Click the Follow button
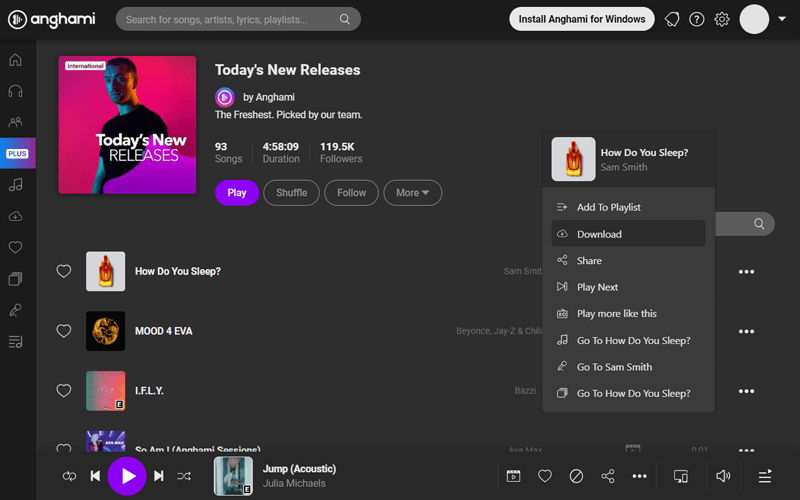 click(352, 193)
